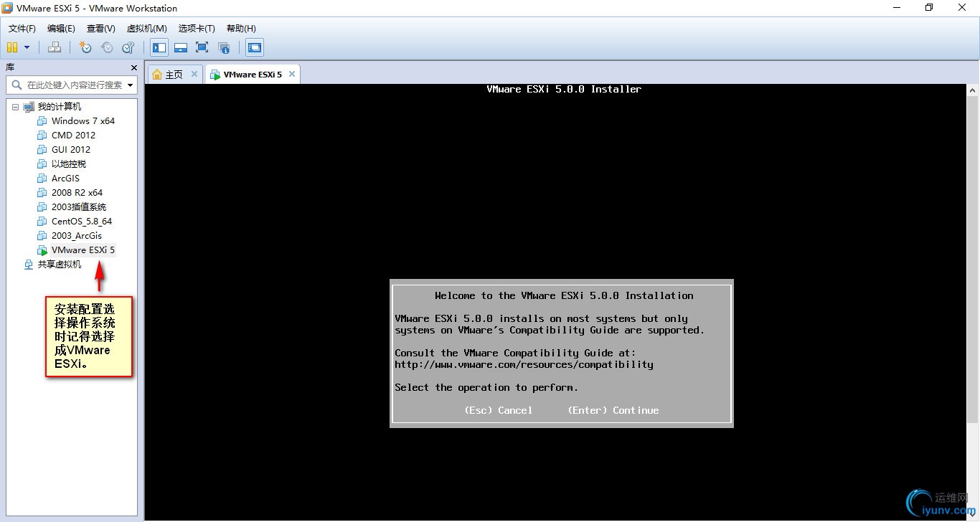Click the magnifier icon in search box

pyautogui.click(x=17, y=85)
